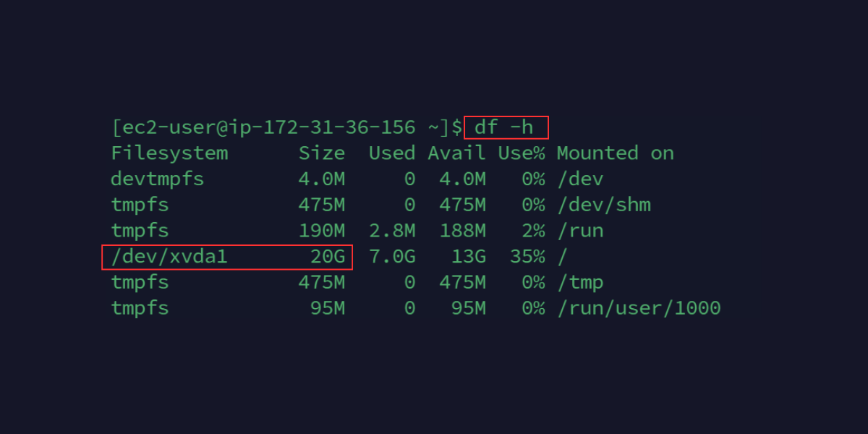Click the 188M available value
The image size is (868, 434).
(462, 231)
